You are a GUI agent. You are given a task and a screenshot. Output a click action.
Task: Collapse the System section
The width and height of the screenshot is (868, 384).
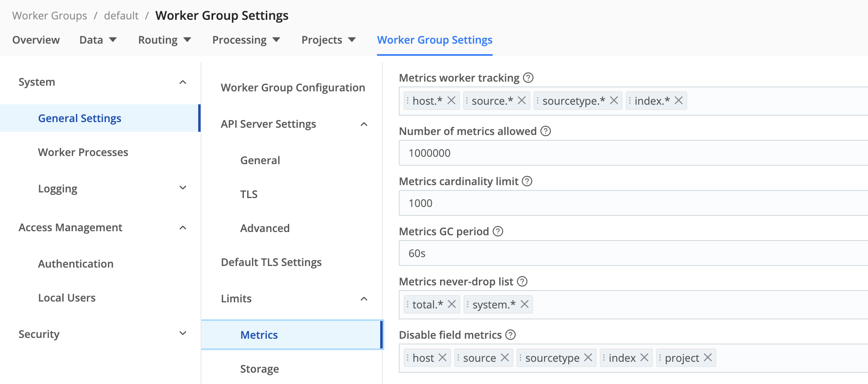tap(184, 82)
